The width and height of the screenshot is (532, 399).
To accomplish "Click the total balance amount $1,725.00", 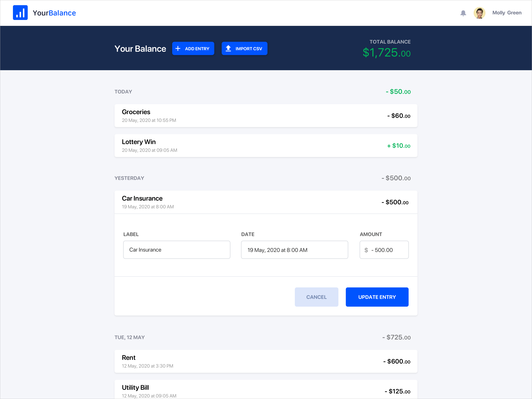I will click(386, 53).
